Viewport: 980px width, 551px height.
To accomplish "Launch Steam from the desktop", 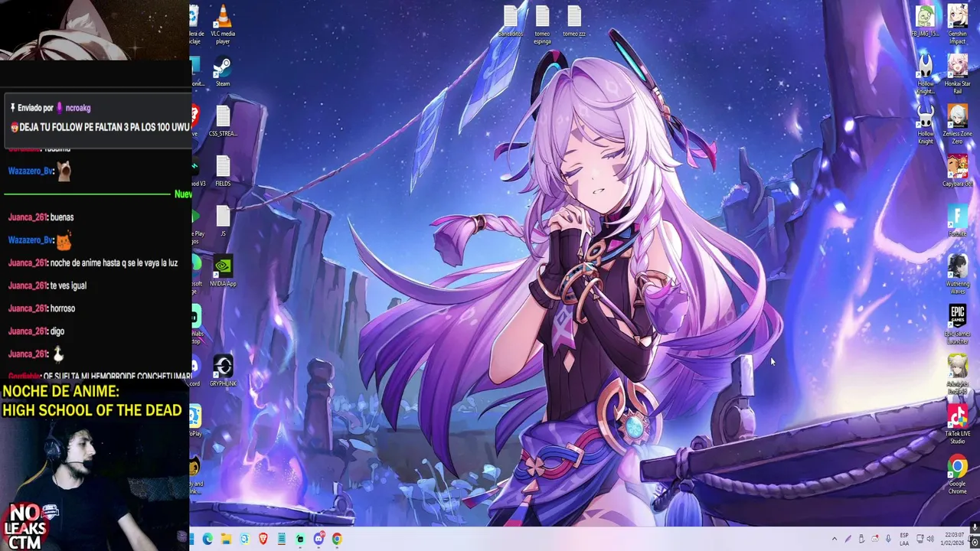I will [x=223, y=73].
